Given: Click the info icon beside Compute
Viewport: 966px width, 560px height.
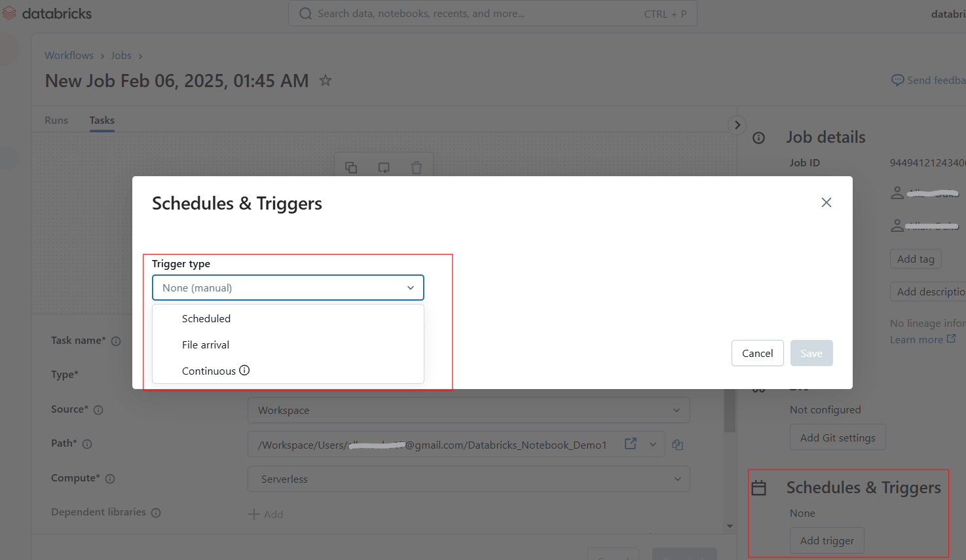Looking at the screenshot, I should pyautogui.click(x=110, y=479).
